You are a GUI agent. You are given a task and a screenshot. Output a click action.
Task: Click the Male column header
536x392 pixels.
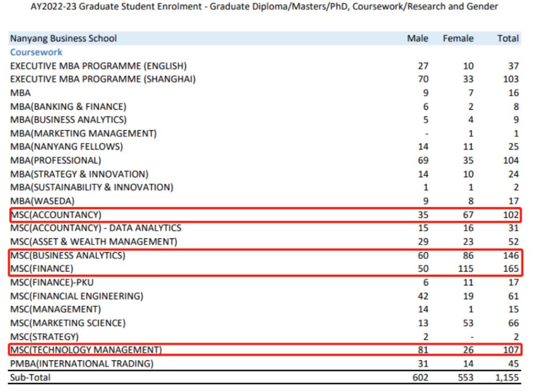(418, 39)
